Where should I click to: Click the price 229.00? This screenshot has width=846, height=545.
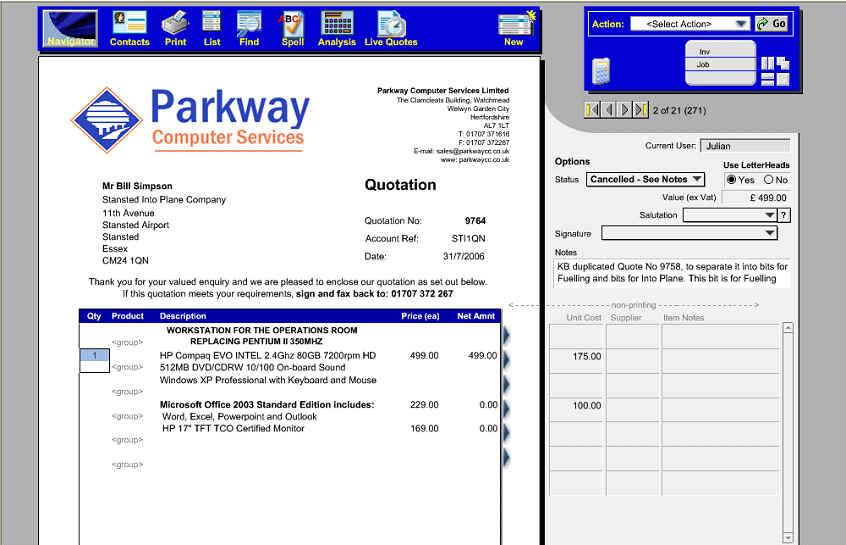424,405
